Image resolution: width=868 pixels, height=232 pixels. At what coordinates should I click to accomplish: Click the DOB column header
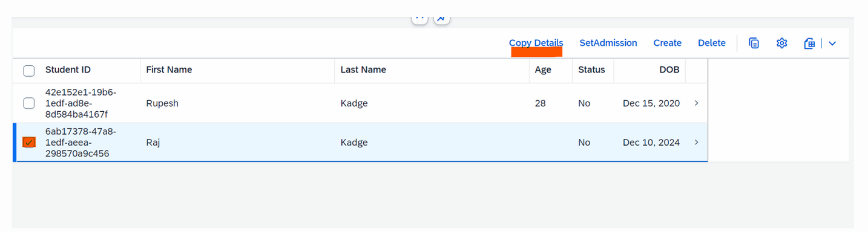click(649, 70)
